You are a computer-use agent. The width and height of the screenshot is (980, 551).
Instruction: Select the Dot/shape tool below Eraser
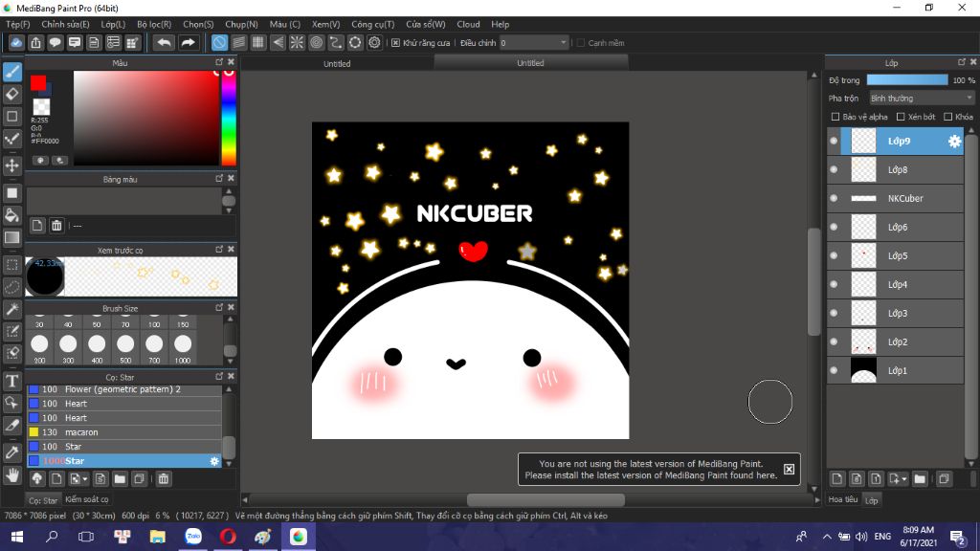click(11, 116)
